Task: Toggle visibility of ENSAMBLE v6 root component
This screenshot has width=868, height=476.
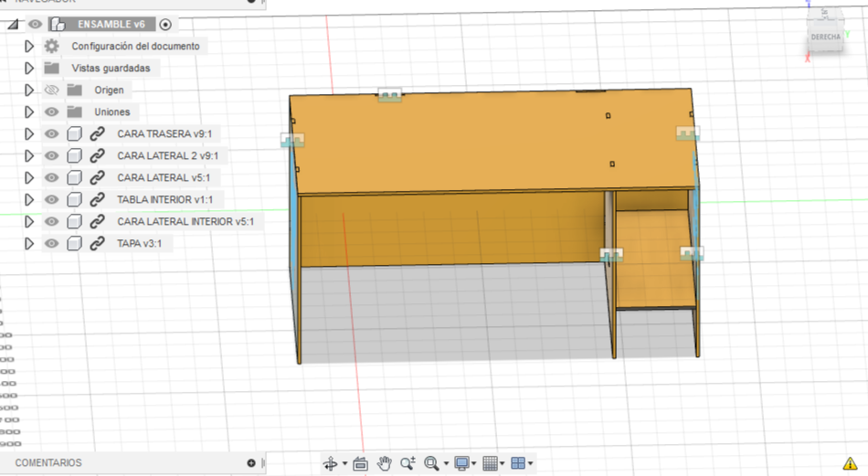Action: tap(35, 25)
